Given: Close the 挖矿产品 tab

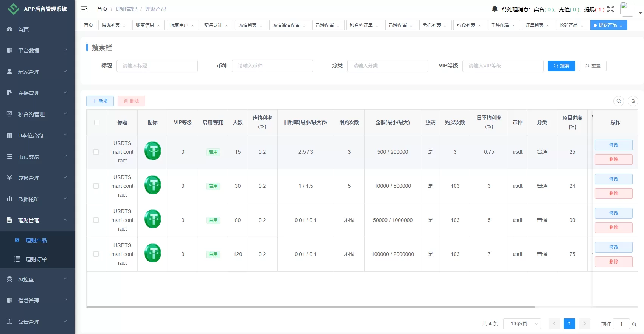Looking at the screenshot, I should 582,25.
